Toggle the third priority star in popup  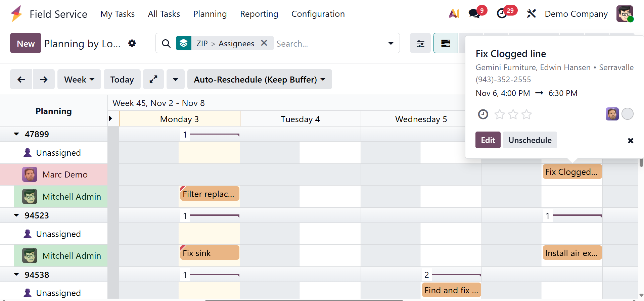(526, 114)
